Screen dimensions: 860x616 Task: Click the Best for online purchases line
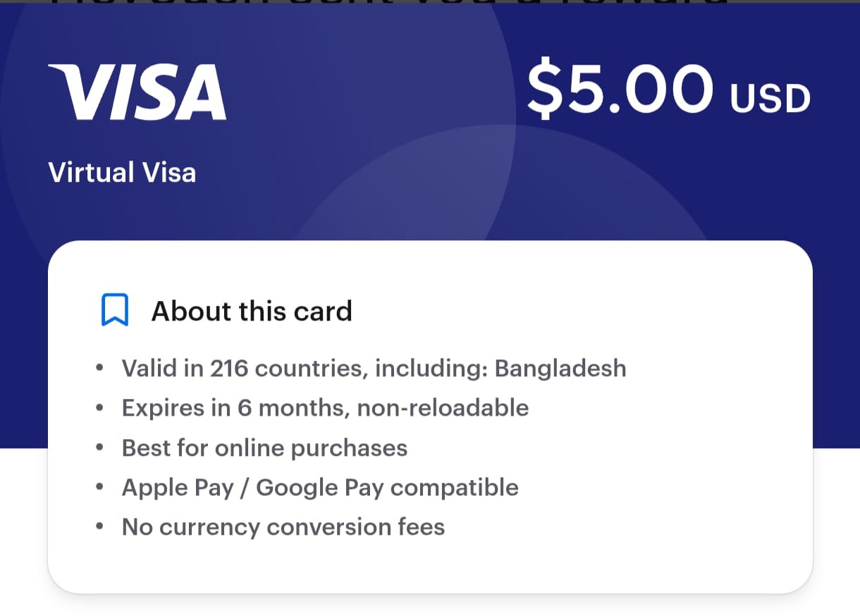tap(264, 448)
